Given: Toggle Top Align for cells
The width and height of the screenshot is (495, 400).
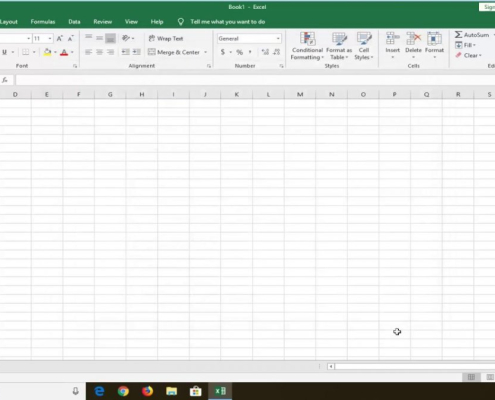Looking at the screenshot, I should 88,38.
